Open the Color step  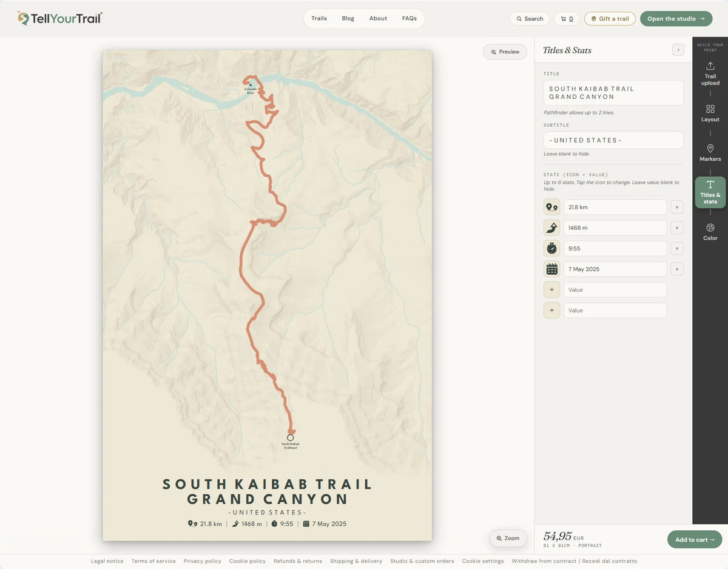710,232
